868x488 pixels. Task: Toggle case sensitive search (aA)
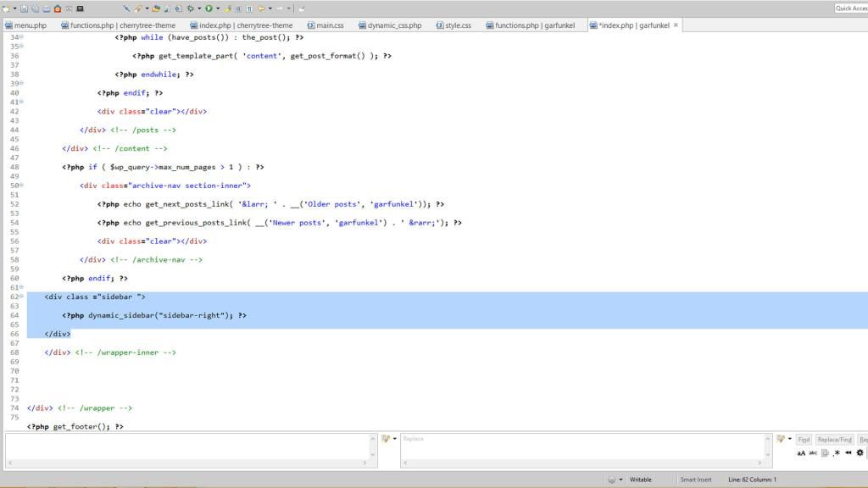[801, 452]
